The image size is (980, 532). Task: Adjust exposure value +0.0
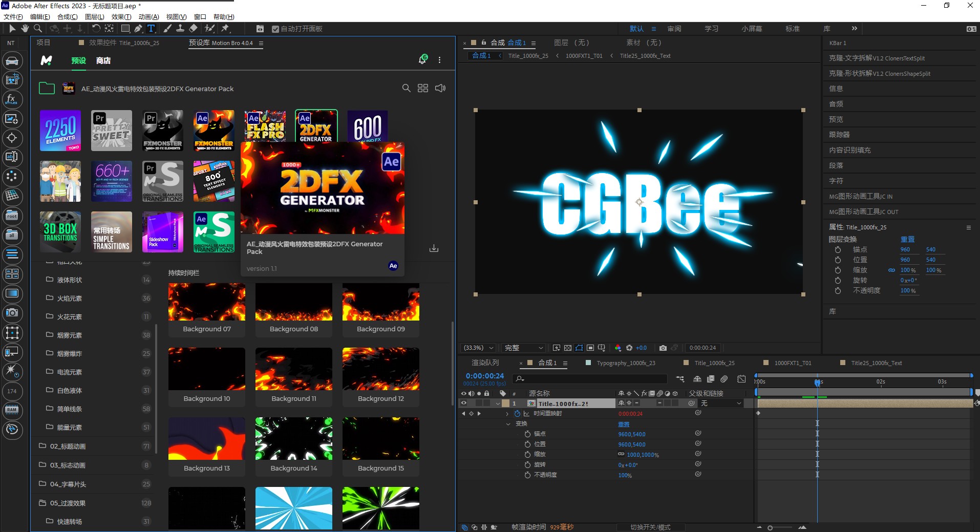[x=641, y=348]
